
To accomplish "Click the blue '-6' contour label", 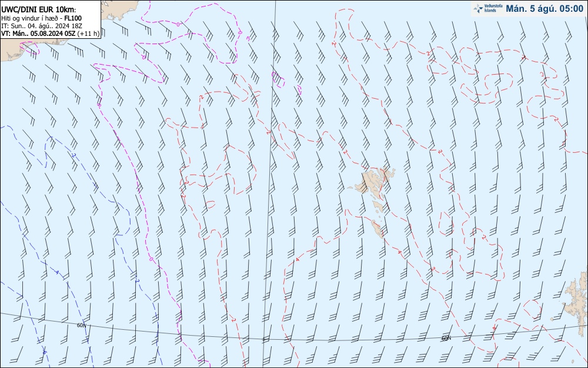I will click(x=44, y=352).
